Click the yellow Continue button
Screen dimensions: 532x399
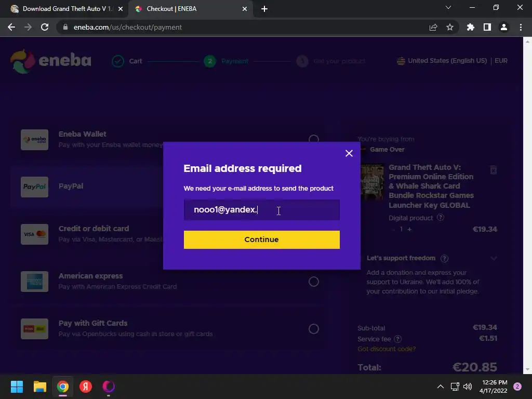[x=262, y=240]
